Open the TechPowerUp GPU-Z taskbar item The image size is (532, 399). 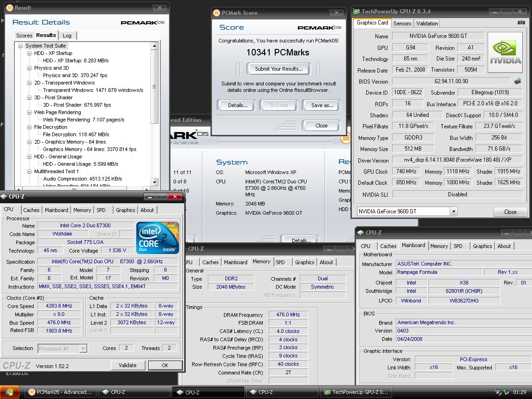click(356, 392)
